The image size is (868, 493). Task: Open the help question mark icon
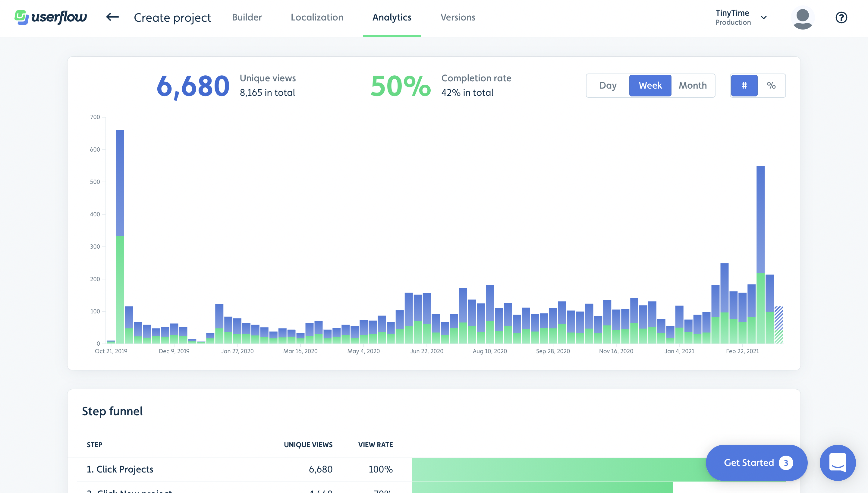coord(841,17)
